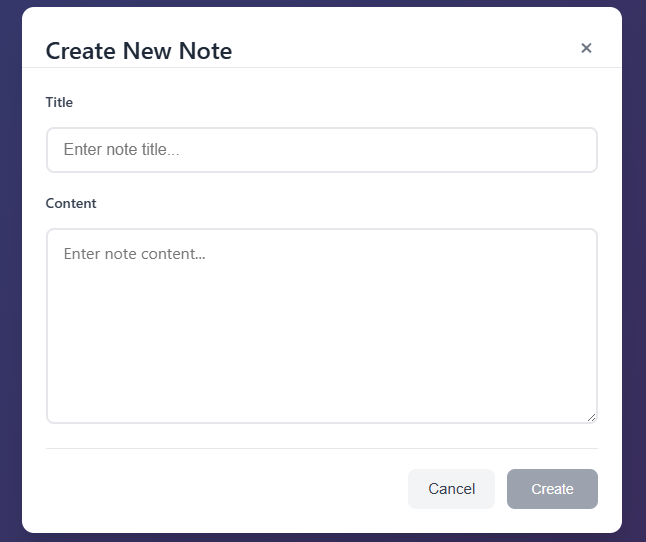Screen dimensions: 646x542
Task: Click the Title input field
Action: [x=321, y=150]
